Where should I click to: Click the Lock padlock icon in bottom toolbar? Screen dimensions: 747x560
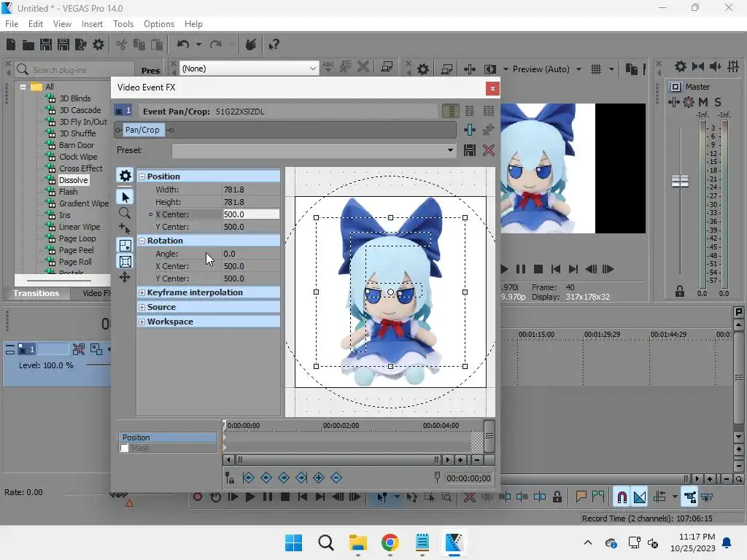tap(557, 497)
